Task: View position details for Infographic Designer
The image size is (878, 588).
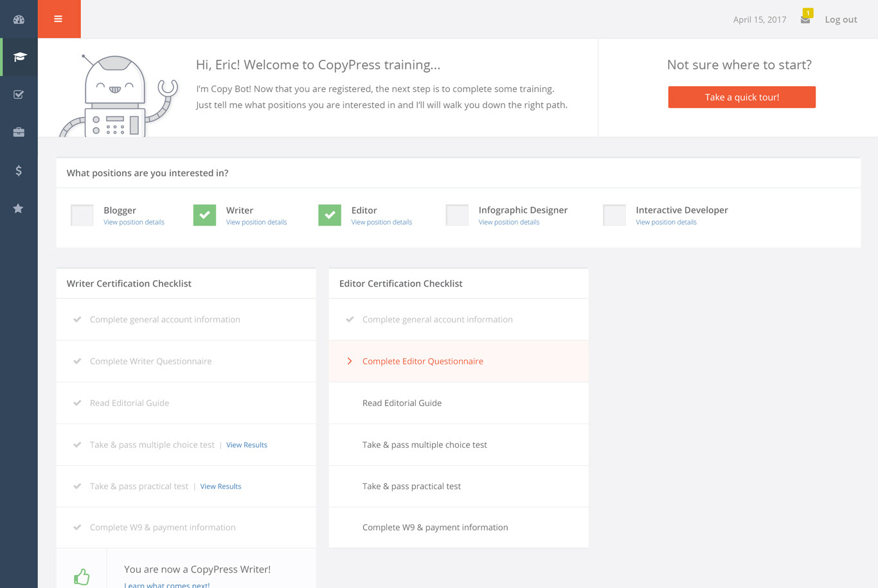Action: click(x=509, y=222)
